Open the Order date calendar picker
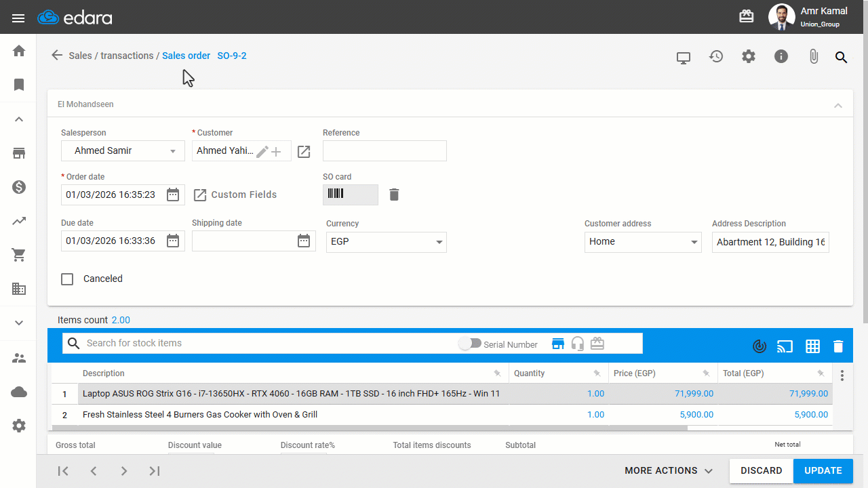 point(173,195)
